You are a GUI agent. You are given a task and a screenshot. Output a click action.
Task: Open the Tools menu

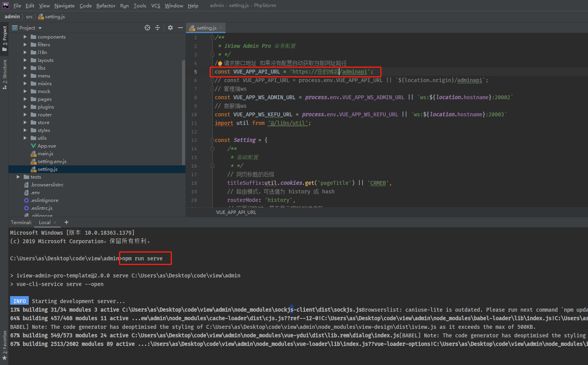tap(140, 5)
